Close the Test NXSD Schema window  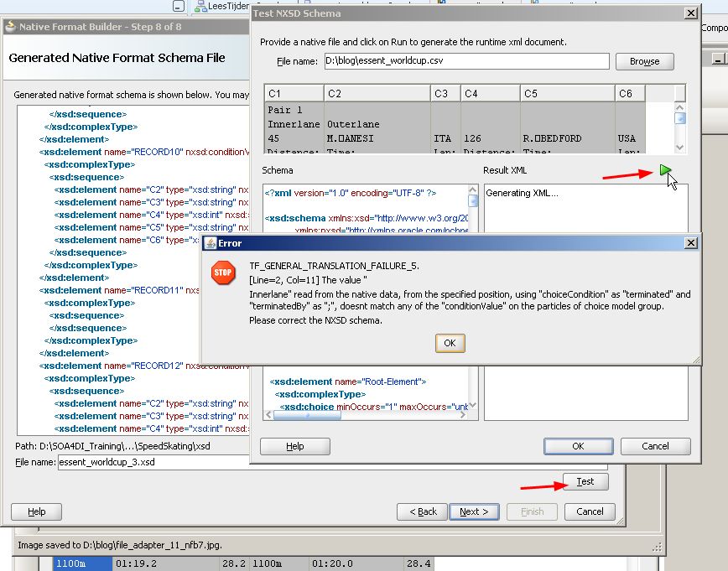pyautogui.click(x=690, y=13)
